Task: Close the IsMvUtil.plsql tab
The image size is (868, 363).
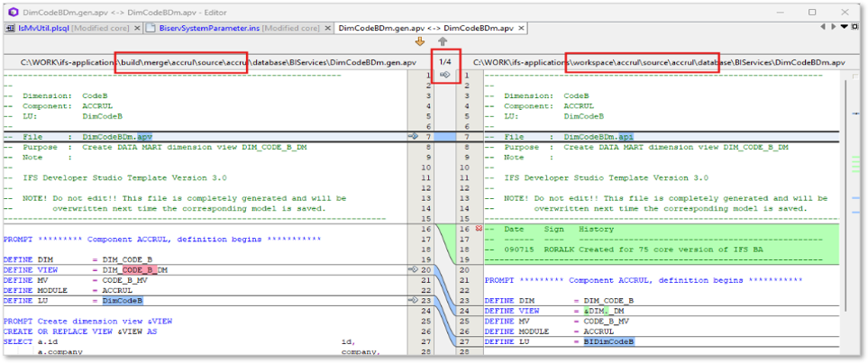Action: [138, 28]
